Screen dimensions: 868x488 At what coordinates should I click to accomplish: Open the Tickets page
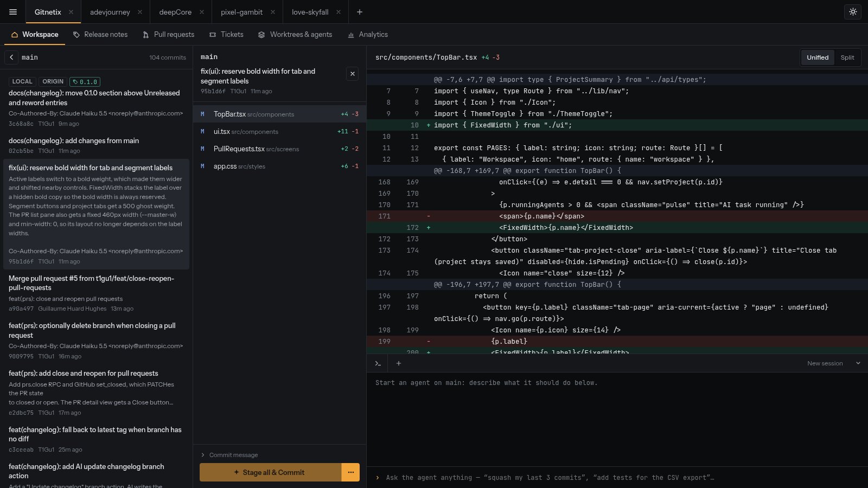point(226,34)
